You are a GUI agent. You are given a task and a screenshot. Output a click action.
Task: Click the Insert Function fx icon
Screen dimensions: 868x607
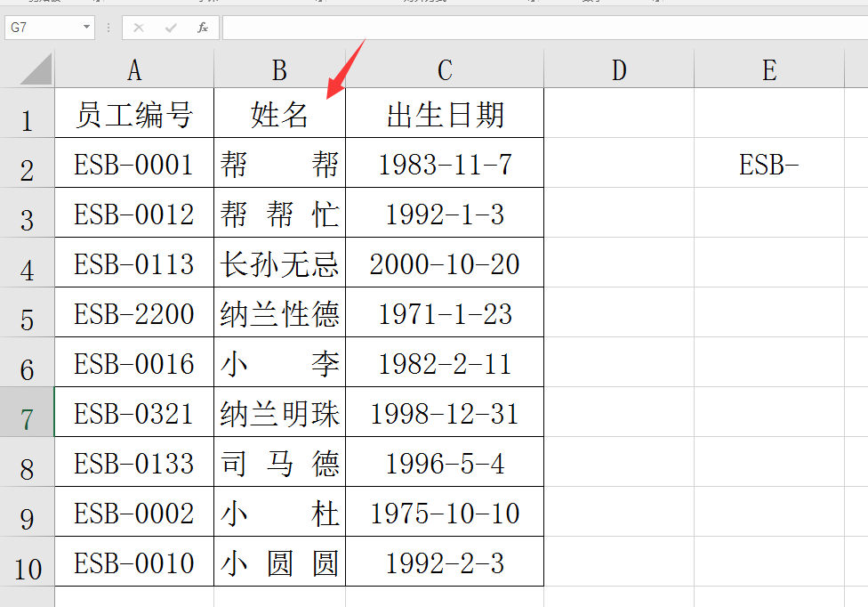point(203,28)
